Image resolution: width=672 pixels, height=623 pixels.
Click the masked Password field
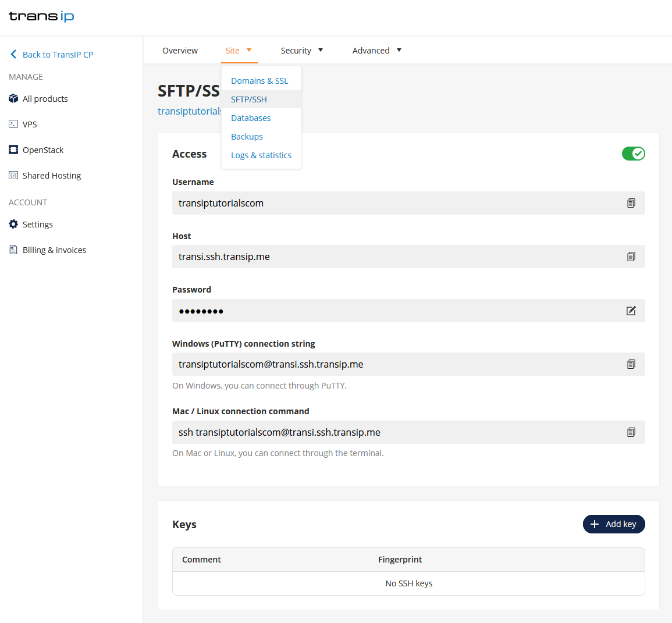(408, 311)
